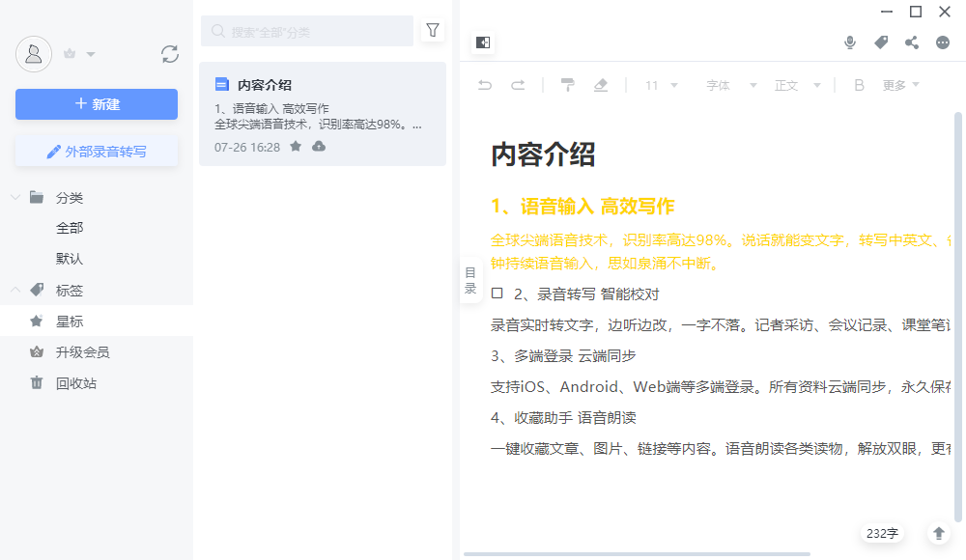Open the note list filter funnel
The width and height of the screenshot is (966, 560).
pyautogui.click(x=433, y=30)
